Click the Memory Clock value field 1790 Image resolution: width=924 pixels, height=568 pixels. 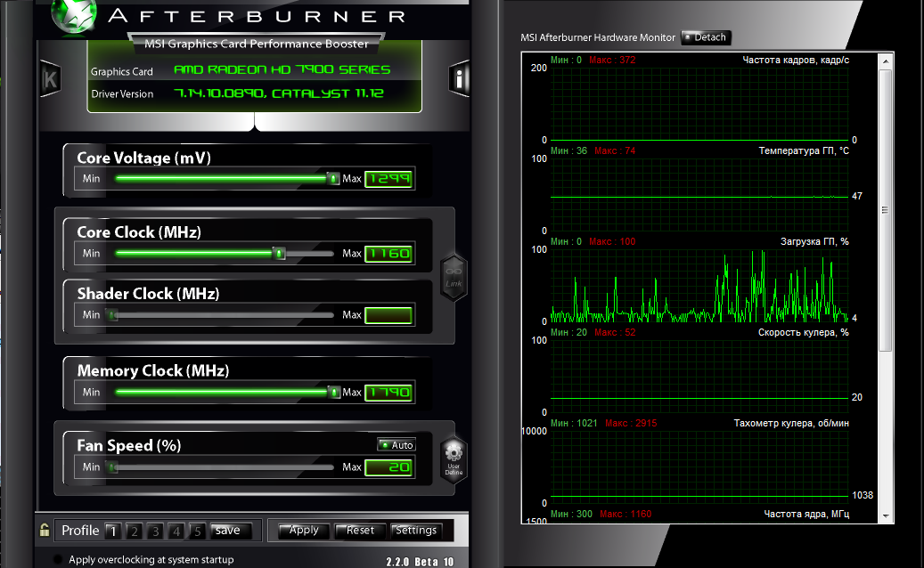click(388, 392)
